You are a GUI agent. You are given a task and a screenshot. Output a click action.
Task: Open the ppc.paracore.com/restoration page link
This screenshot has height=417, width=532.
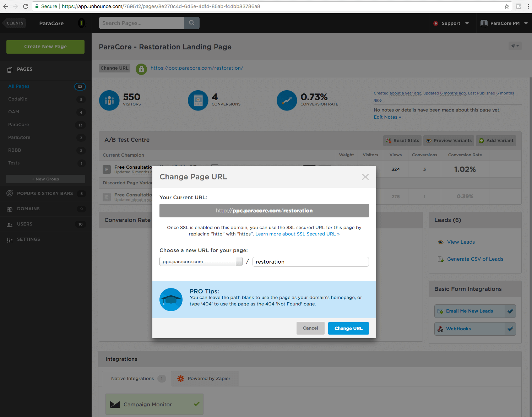pos(197,68)
